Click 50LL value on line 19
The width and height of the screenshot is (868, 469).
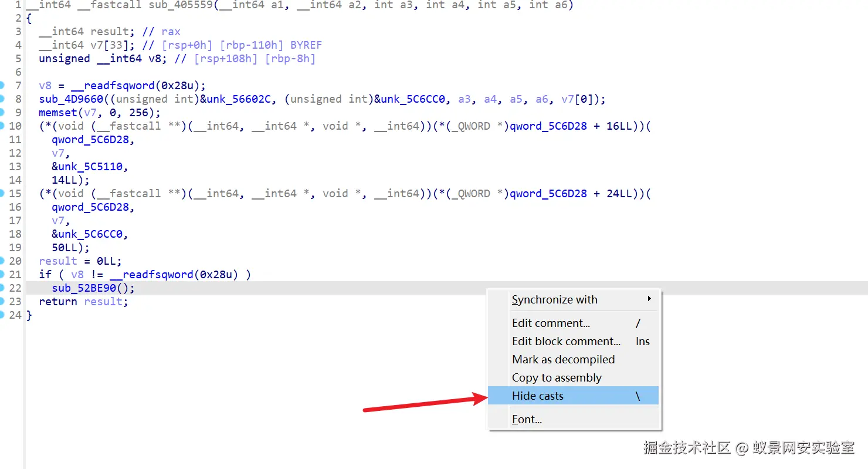[x=65, y=248]
